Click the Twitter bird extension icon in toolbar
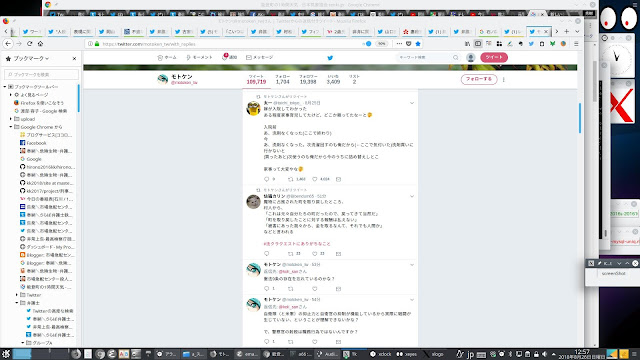The width and height of the screenshot is (640, 360). [x=531, y=44]
